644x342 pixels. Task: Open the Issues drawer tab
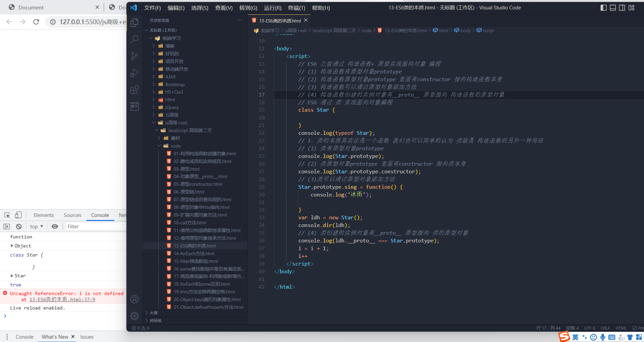87,337
